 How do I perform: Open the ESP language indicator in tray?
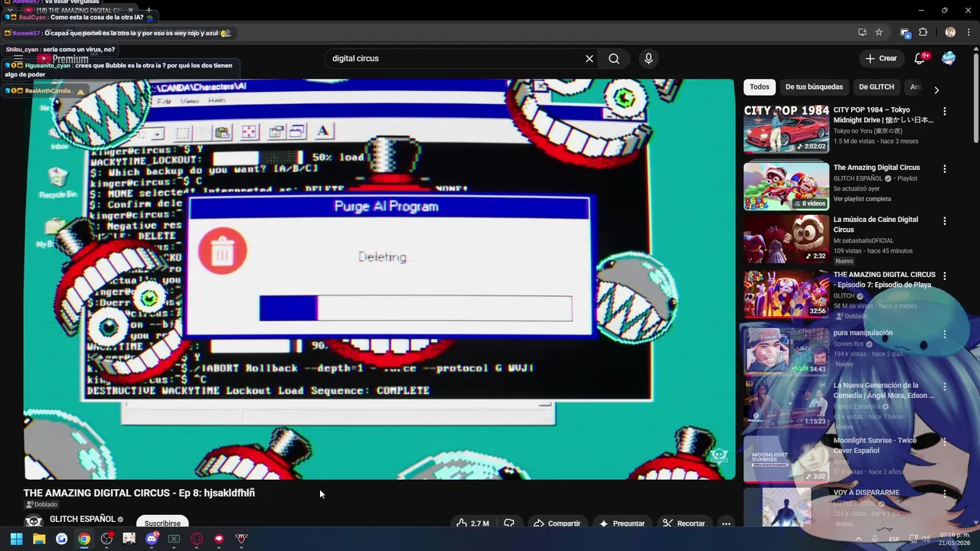[x=894, y=540]
